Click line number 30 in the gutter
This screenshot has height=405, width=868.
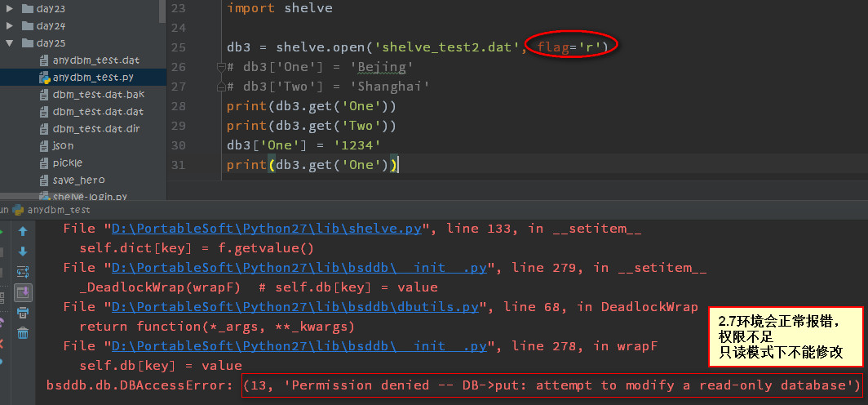(x=178, y=145)
